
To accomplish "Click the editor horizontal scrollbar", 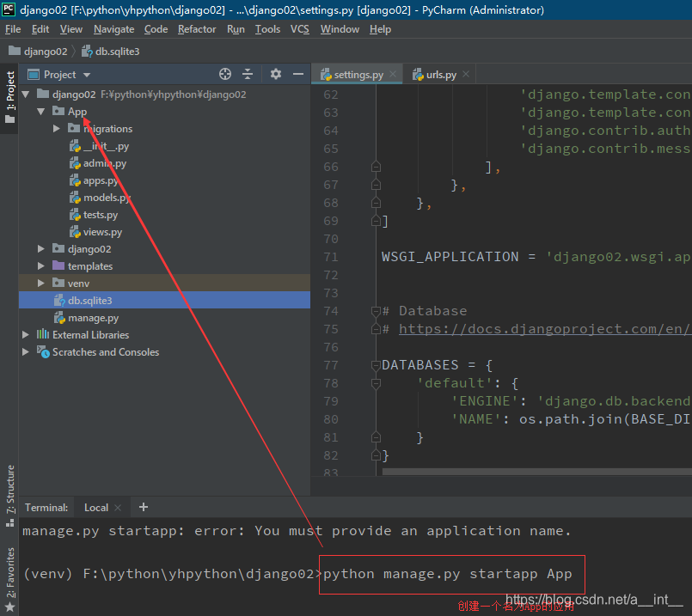I will click(537, 472).
